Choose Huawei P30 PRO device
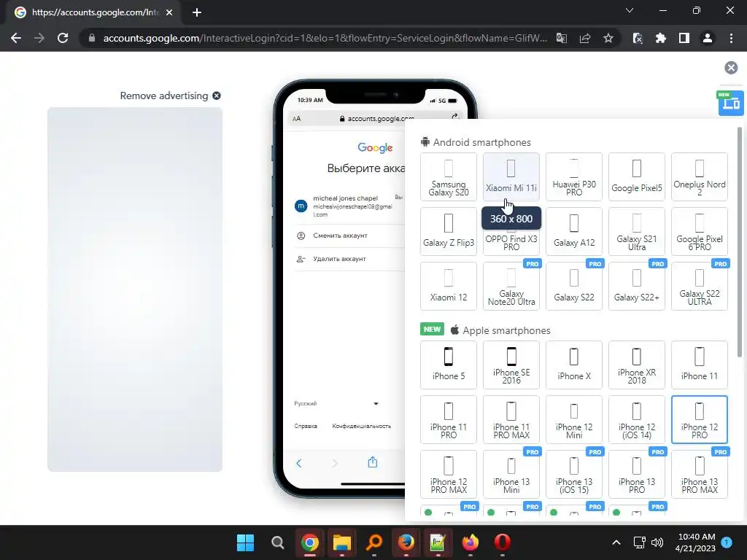747x560 pixels. (574, 176)
